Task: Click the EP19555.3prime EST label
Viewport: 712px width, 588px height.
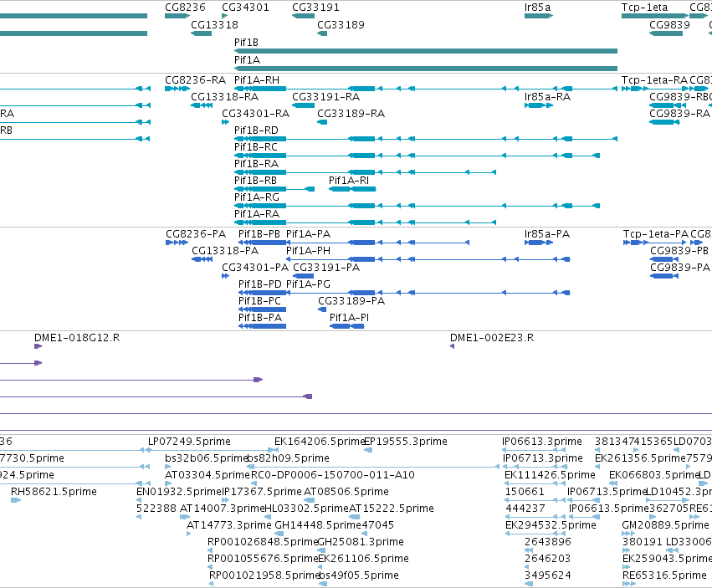Action: (x=406, y=442)
